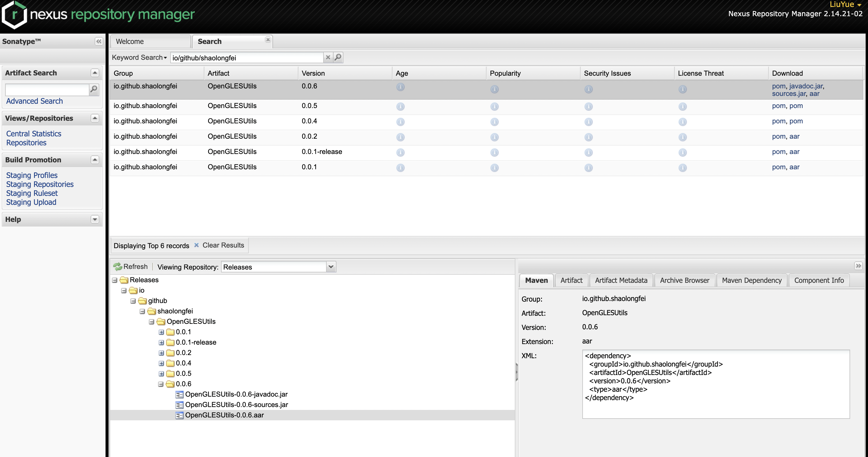Image resolution: width=868 pixels, height=457 pixels.
Task: Click the Clear Results icon next to results count
Action: click(197, 246)
